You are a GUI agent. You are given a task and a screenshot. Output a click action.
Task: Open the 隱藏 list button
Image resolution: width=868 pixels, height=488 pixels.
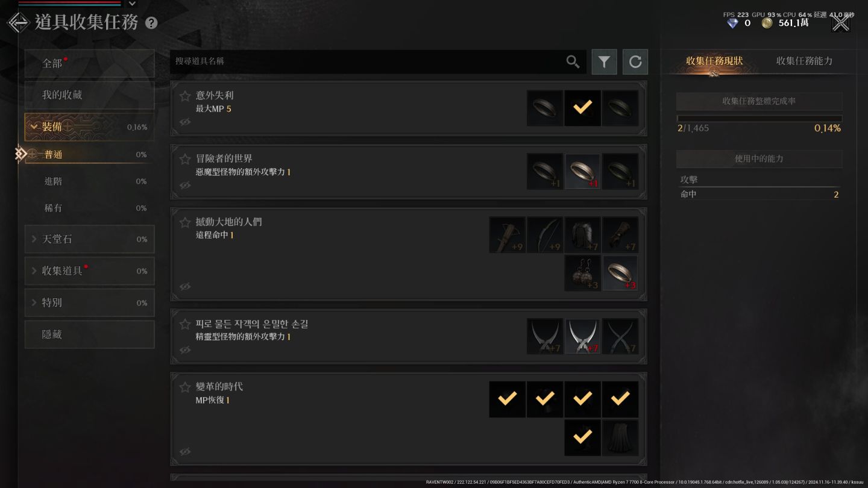pyautogui.click(x=89, y=334)
